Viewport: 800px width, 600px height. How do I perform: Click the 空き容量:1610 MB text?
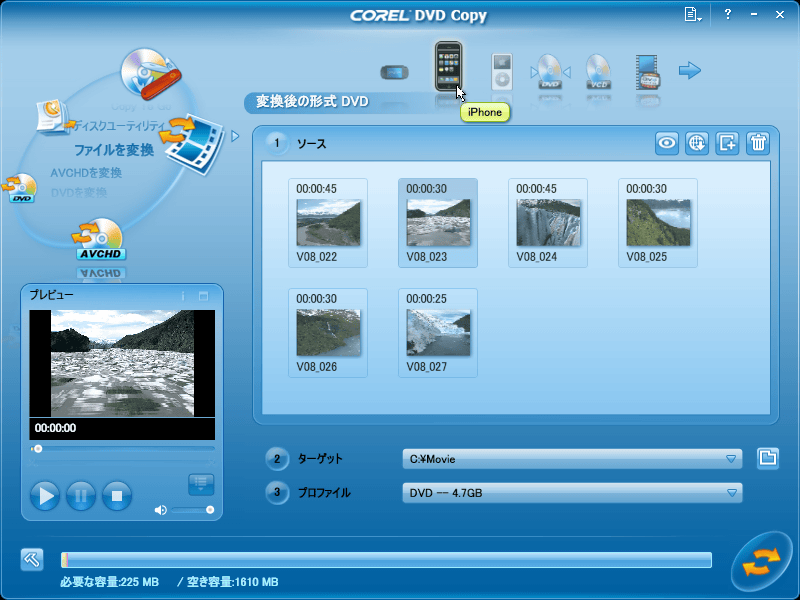(x=233, y=582)
